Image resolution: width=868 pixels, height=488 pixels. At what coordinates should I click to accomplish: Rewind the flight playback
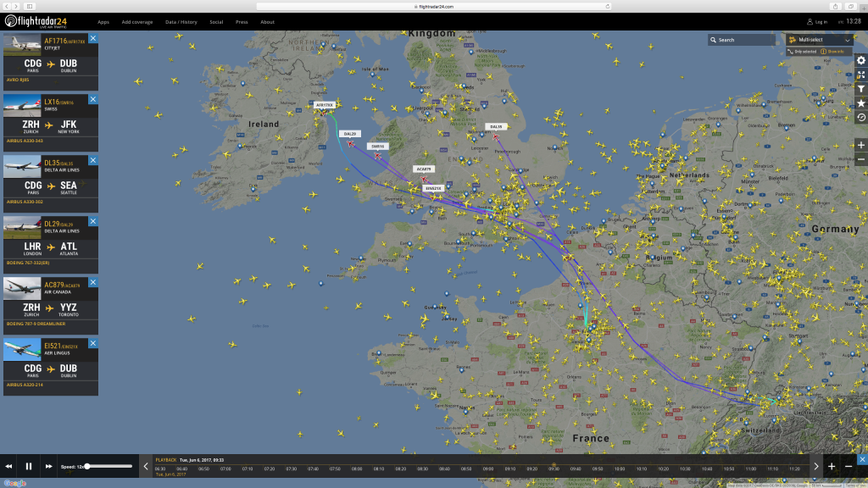click(8, 467)
